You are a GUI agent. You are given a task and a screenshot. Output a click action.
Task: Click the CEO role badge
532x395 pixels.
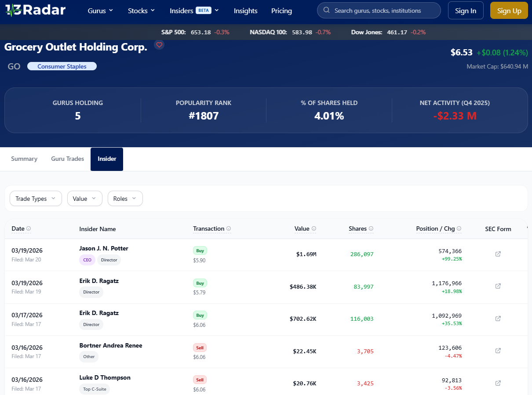pyautogui.click(x=87, y=260)
